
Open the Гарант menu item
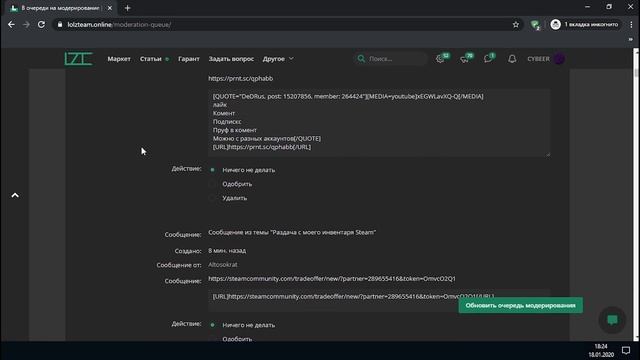tap(189, 59)
